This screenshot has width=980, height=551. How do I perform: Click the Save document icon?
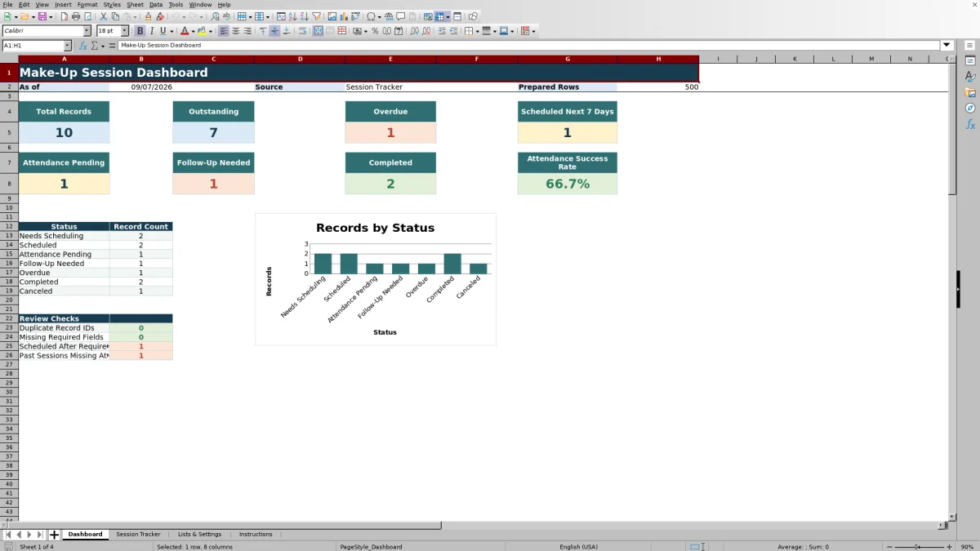(42, 16)
